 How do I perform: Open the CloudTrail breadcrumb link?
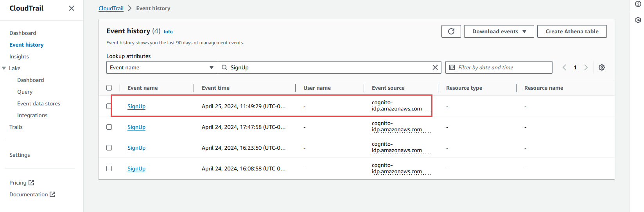coord(111,8)
